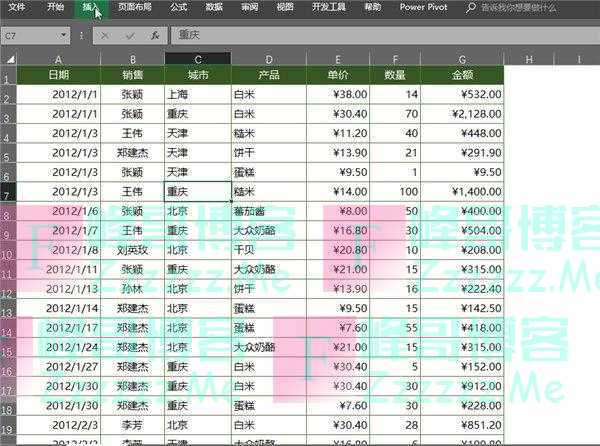Select cell with ¥2,128.00 amount
600x446 pixels.
(x=463, y=115)
